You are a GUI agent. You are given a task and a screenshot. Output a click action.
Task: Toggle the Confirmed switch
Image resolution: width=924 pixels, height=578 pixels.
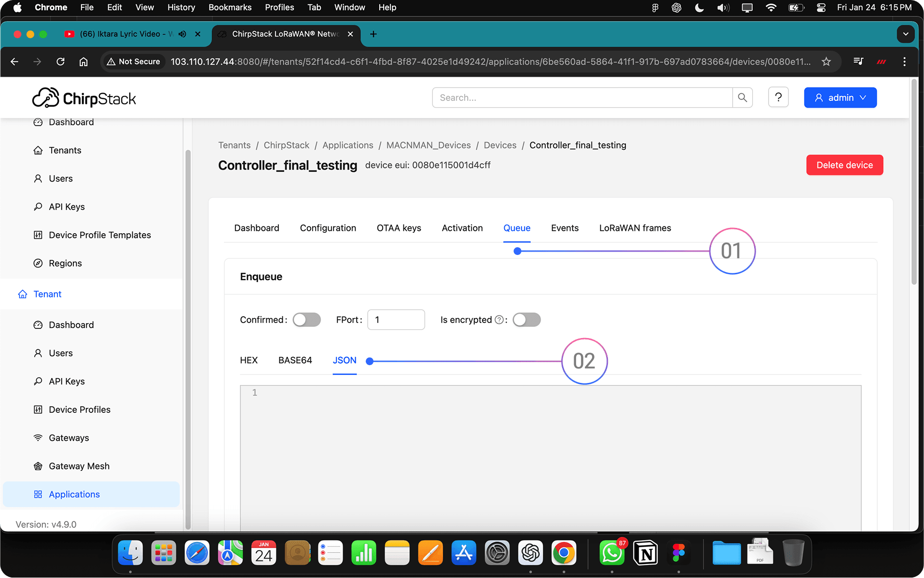pos(306,320)
